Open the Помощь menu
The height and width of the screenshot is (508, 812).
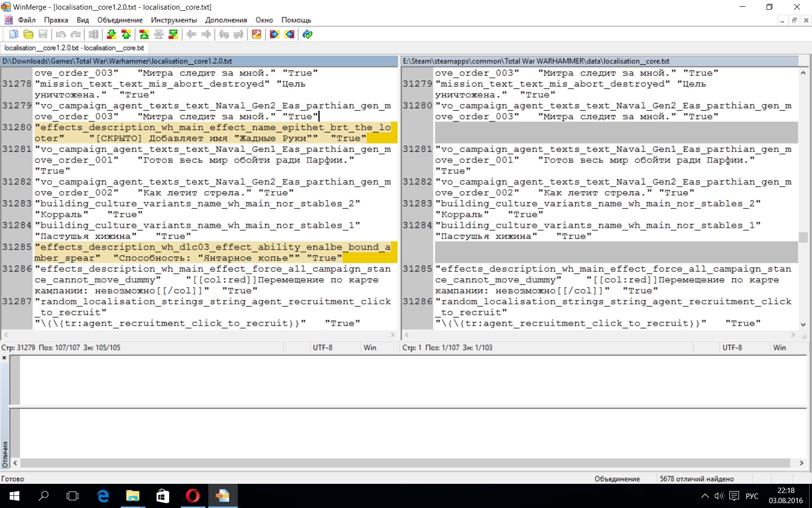pyautogui.click(x=296, y=20)
